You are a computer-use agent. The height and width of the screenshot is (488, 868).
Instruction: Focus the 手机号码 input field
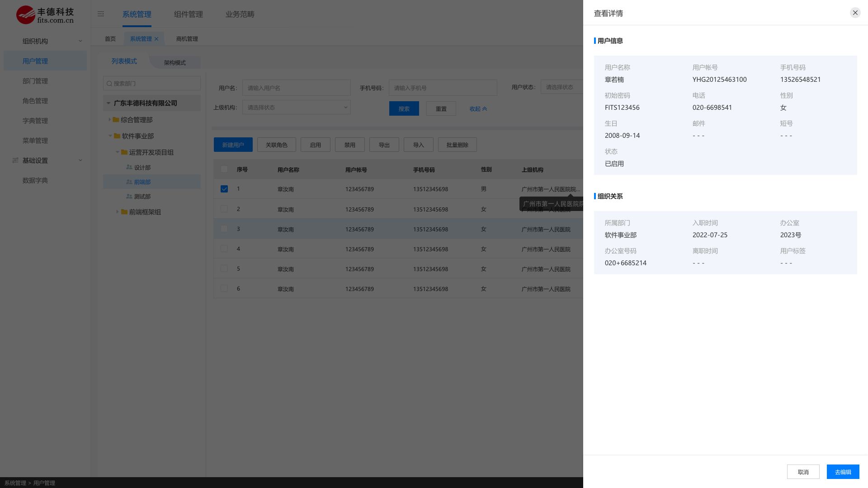click(443, 88)
